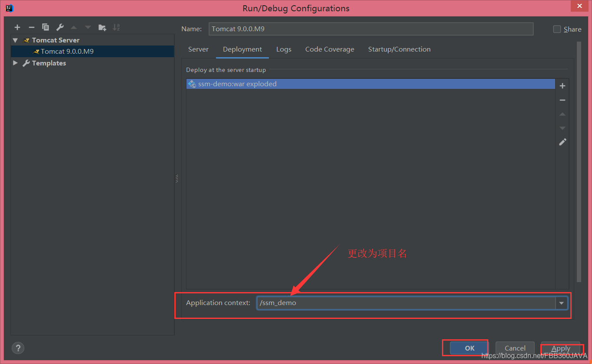Click the Apply button

point(561,348)
